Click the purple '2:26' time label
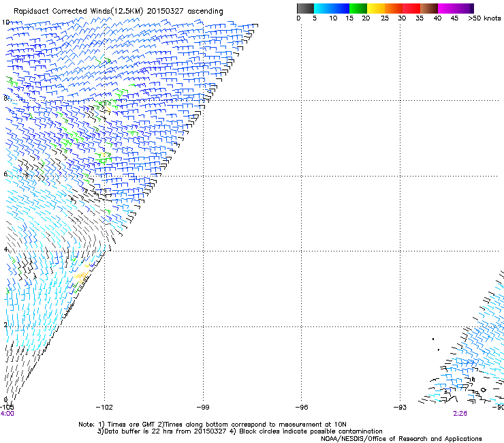 coord(460,414)
